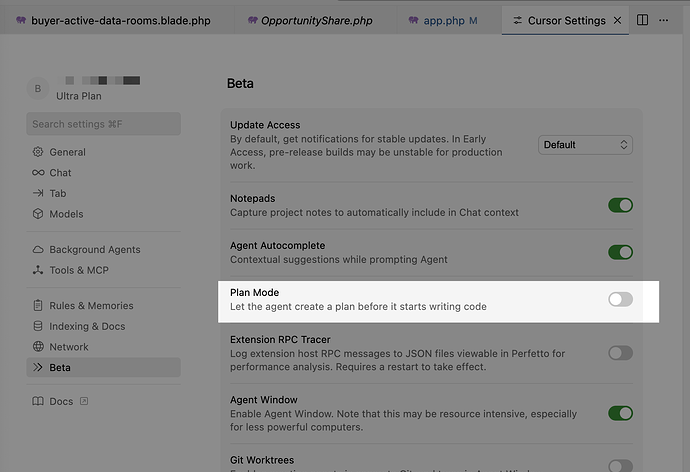The height and width of the screenshot is (472, 690).
Task: Click the Chat infinity icon
Action: pos(38,173)
